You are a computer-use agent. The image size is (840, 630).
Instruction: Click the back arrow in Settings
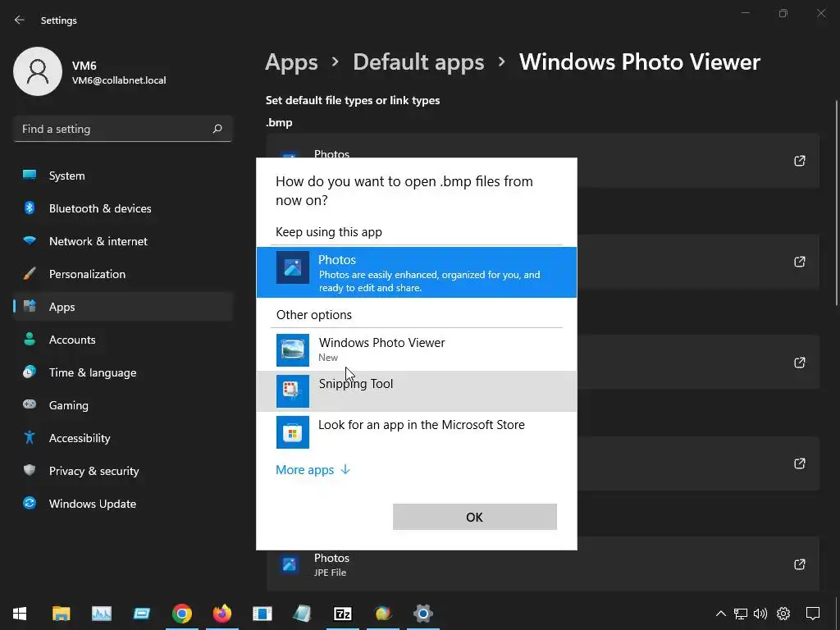20,21
